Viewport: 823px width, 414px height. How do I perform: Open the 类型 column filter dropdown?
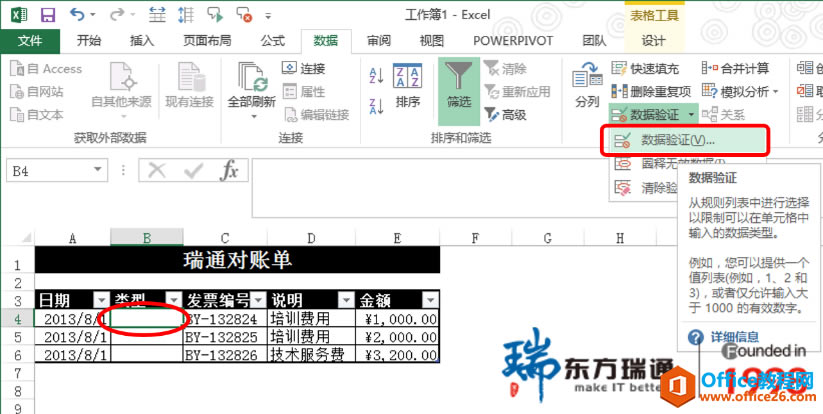pos(174,300)
